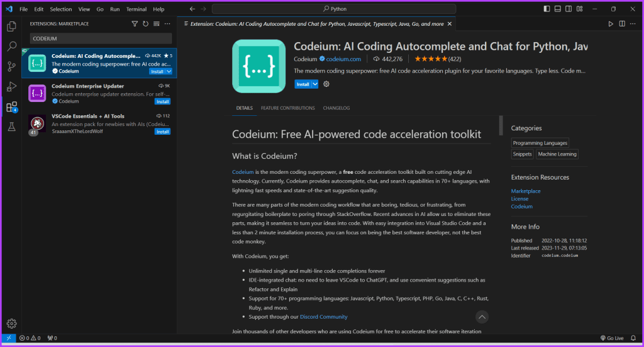
Task: Open the Terminal menu
Action: pyautogui.click(x=136, y=9)
